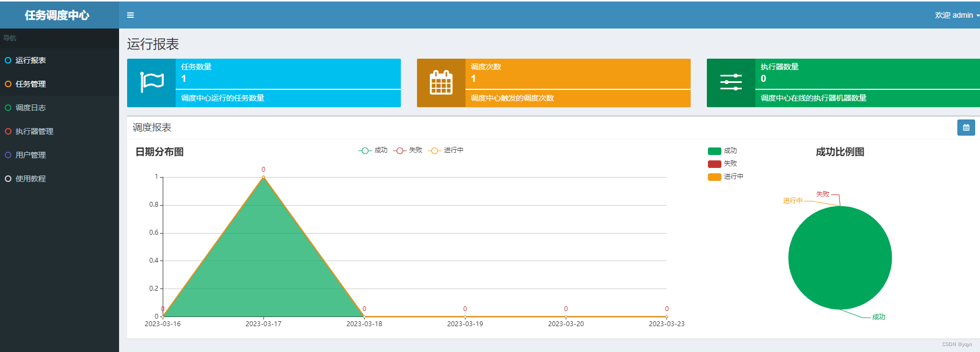The image size is (980, 352).
Task: Click the 2023-03-19 data point on chart
Action: coord(465,316)
